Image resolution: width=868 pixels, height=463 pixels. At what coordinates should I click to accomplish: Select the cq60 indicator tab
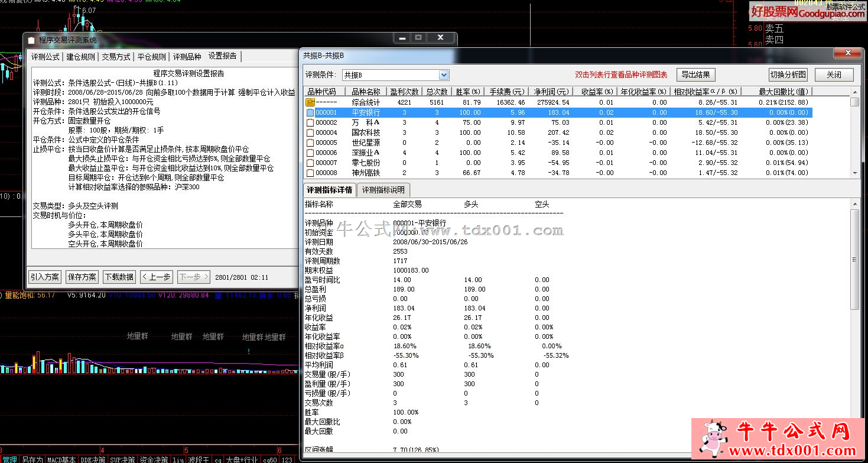tap(270, 459)
